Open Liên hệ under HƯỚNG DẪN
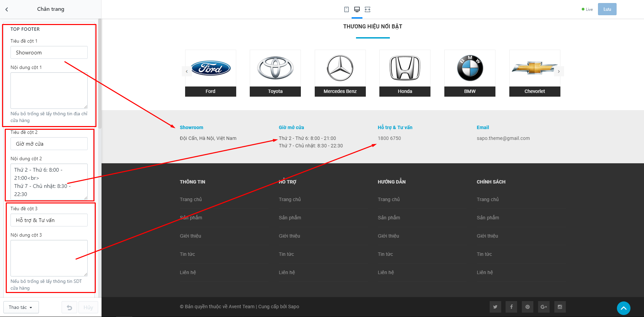644x317 pixels. 386,272
